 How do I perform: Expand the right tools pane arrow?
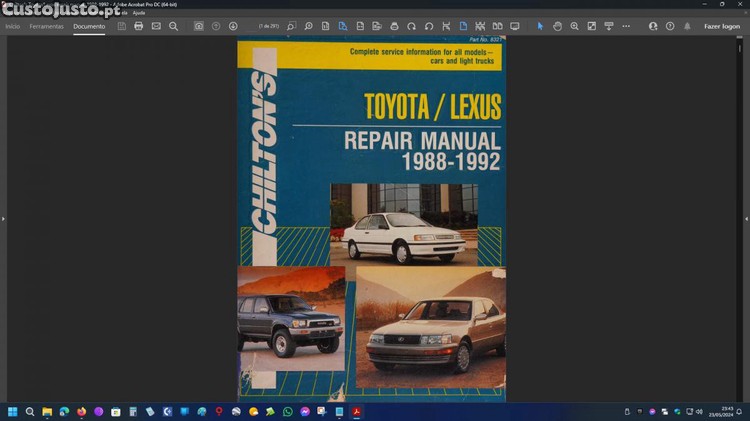[x=746, y=218]
